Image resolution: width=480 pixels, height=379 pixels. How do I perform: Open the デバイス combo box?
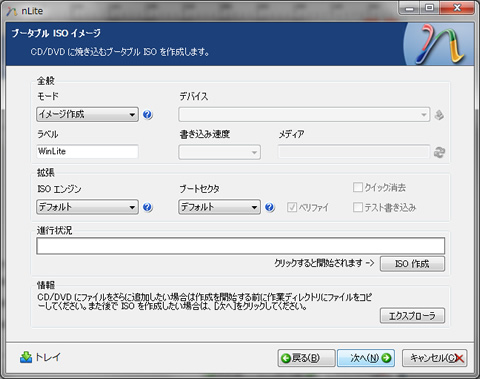[304, 114]
